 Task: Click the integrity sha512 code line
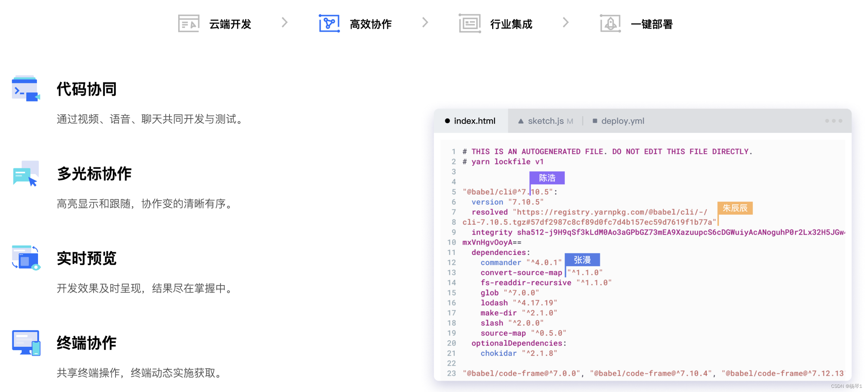pos(658,232)
